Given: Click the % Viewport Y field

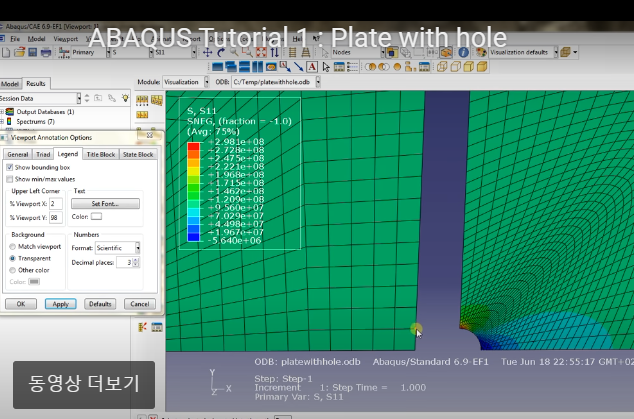Looking at the screenshot, I should (x=56, y=218).
